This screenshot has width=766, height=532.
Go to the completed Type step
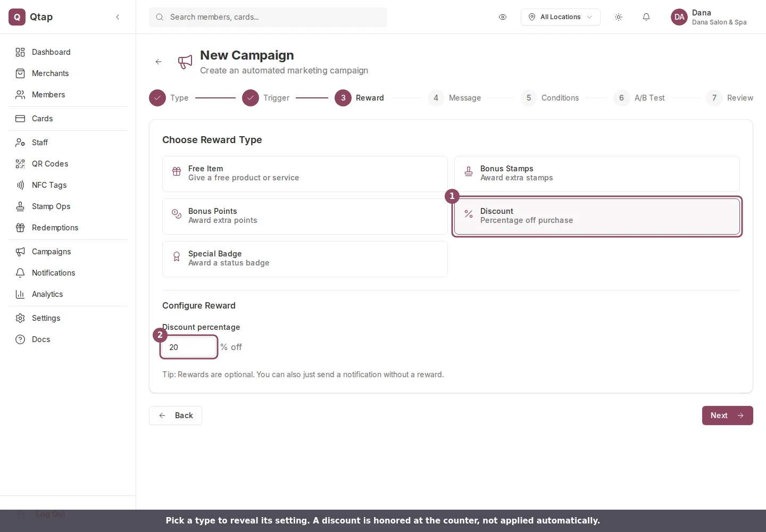(169, 98)
